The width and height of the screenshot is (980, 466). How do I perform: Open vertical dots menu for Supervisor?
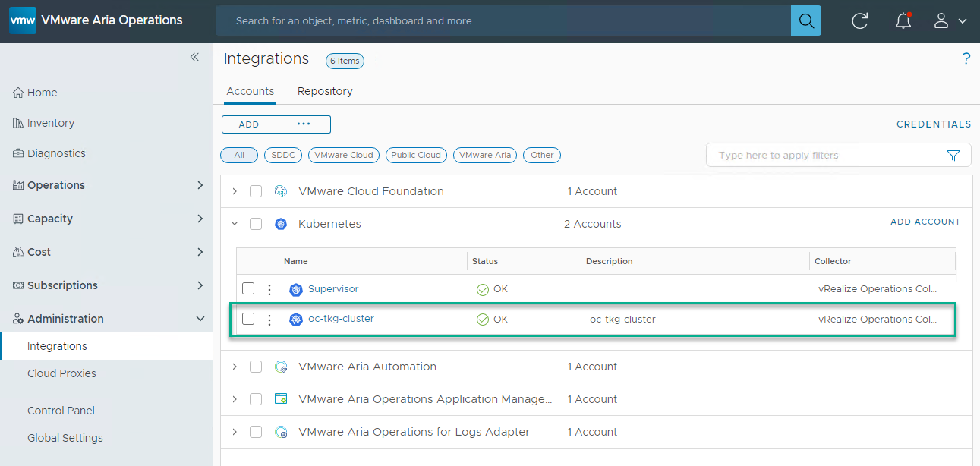pos(269,289)
